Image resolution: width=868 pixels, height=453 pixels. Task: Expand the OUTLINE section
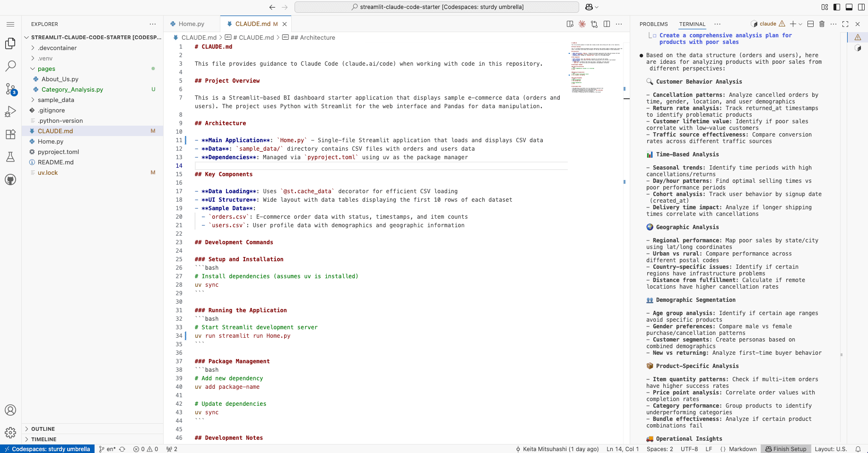[x=43, y=429]
